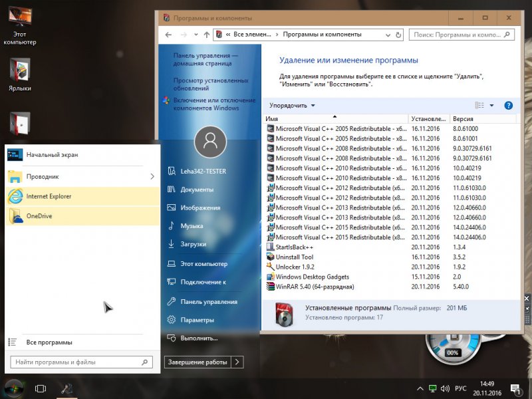The image size is (532, 399).
Task: Open the blue help question mark icon
Action: tap(508, 106)
